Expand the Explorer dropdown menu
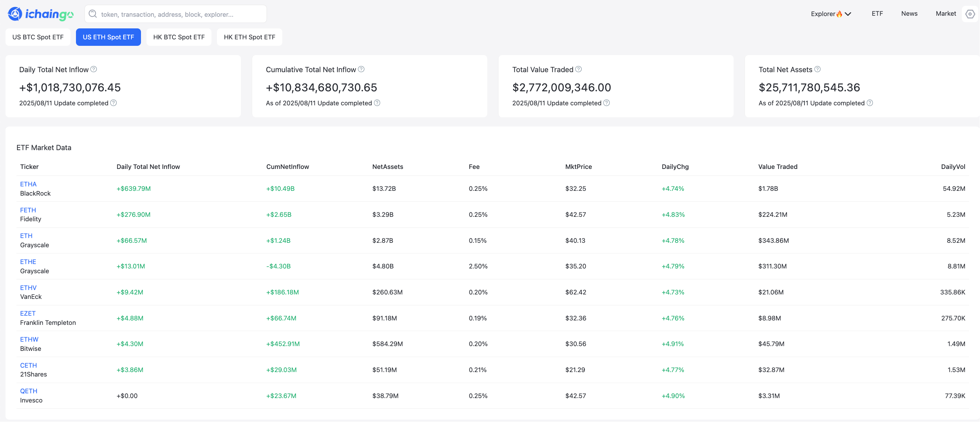 pos(831,14)
